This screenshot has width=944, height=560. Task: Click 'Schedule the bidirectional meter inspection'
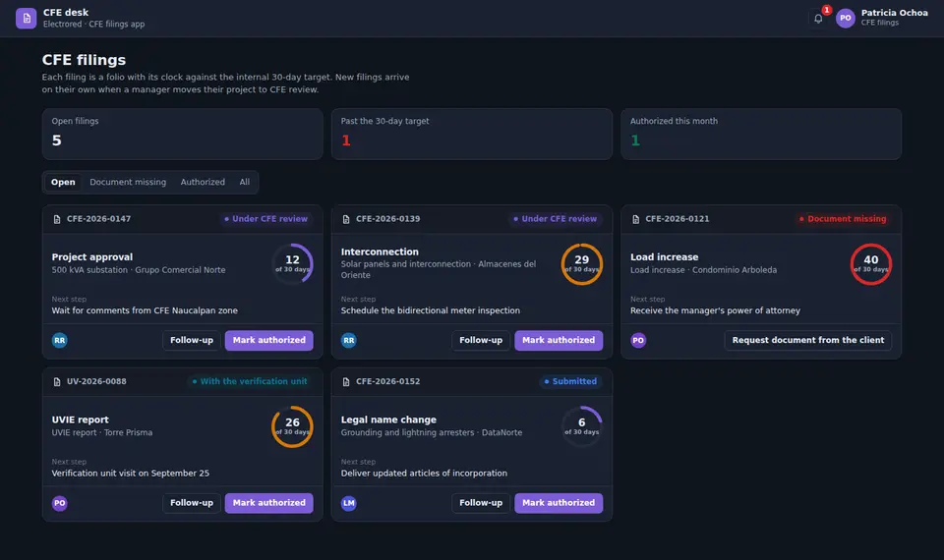431,311
